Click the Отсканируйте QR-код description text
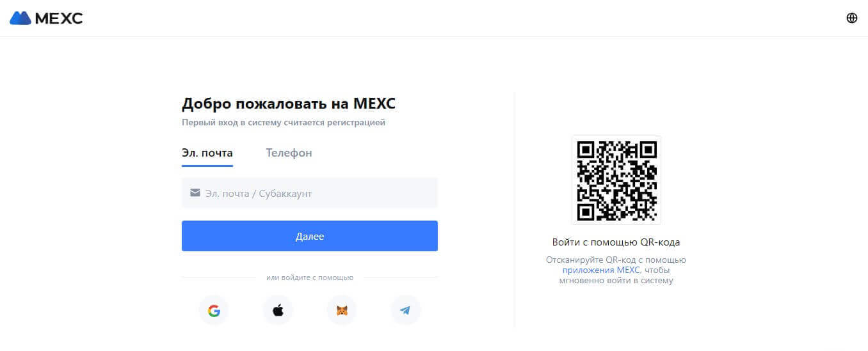This screenshot has width=868, height=351. pos(616,270)
